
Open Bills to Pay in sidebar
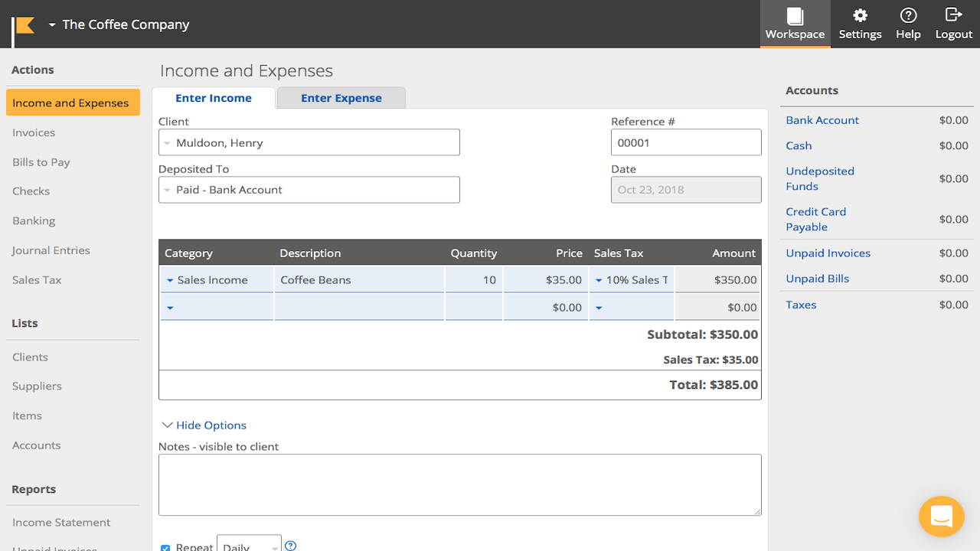(41, 162)
